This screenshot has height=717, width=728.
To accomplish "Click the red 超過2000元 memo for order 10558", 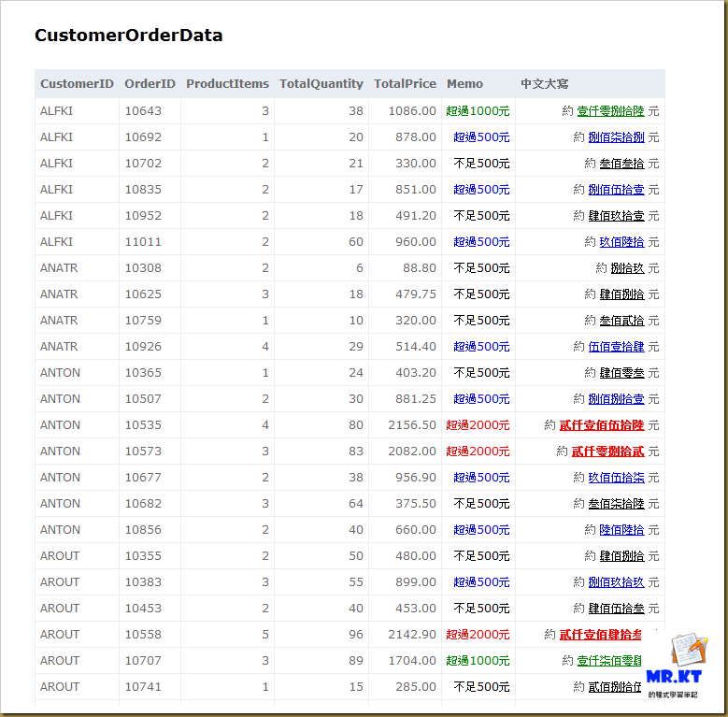I will pos(478,635).
